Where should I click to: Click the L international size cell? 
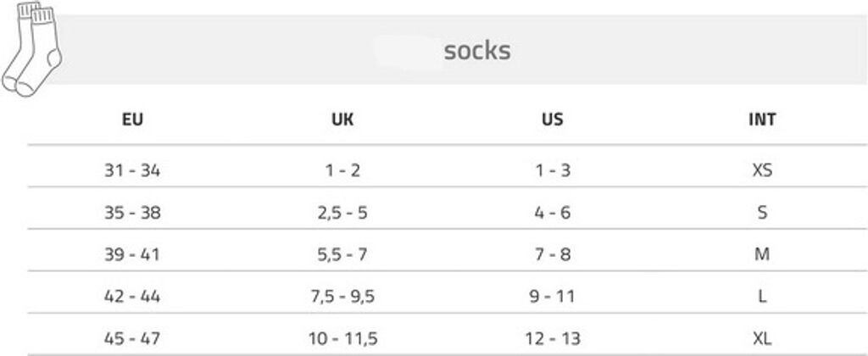(762, 297)
